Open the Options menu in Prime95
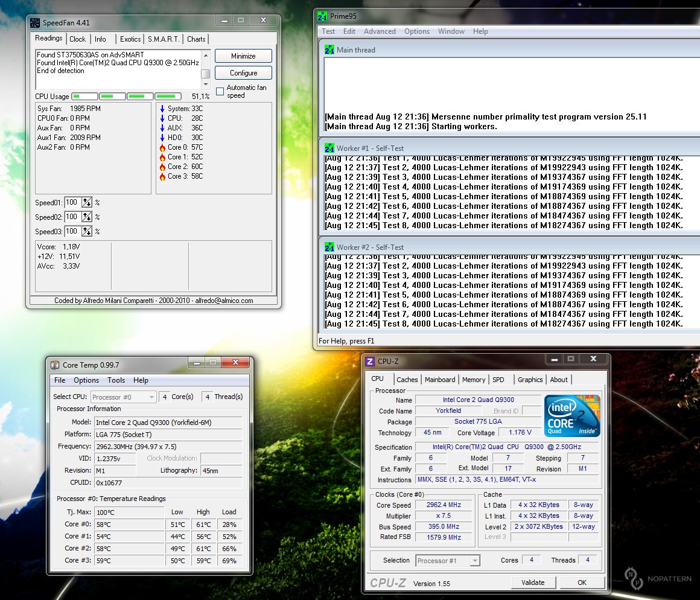 point(417,31)
